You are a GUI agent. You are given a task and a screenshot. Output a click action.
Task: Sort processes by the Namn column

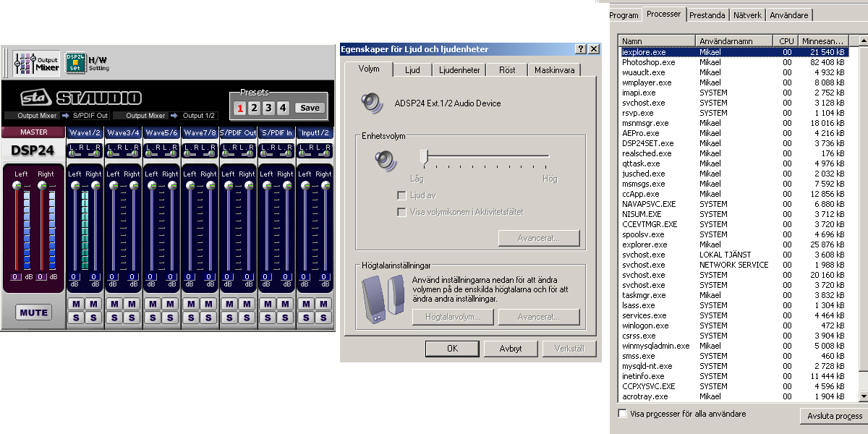(658, 41)
